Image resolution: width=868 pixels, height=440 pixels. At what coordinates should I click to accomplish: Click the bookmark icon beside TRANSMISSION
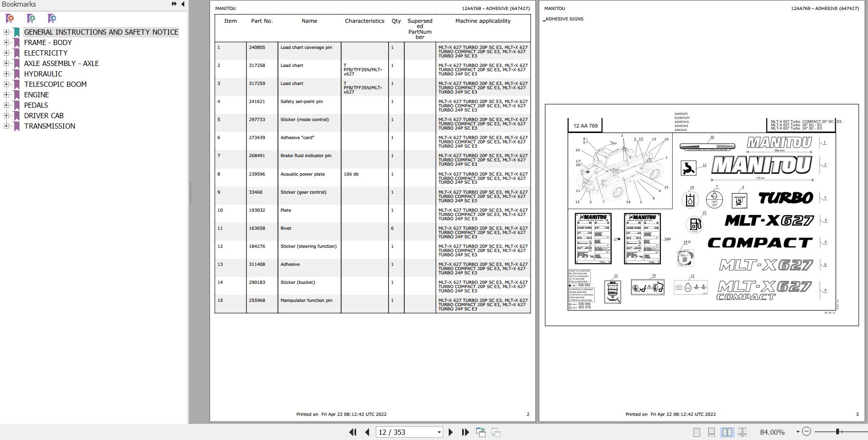[x=17, y=126]
